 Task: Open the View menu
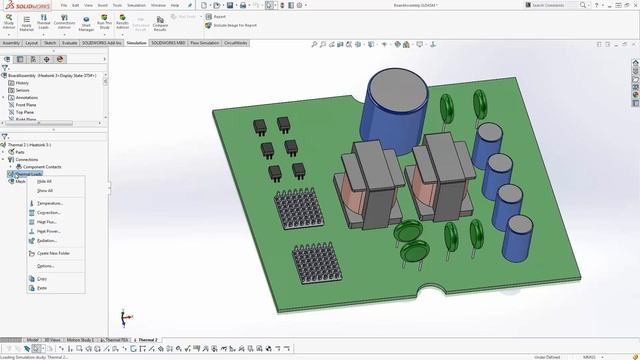point(88,5)
